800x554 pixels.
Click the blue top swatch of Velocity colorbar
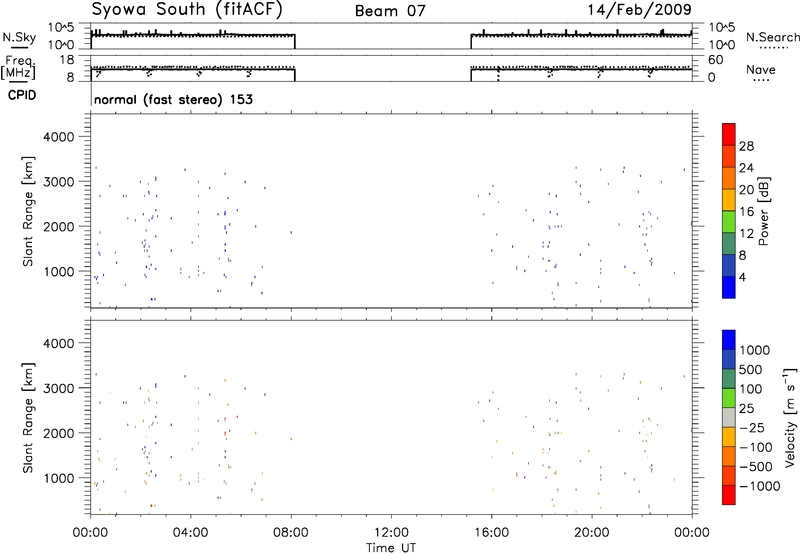pyautogui.click(x=729, y=340)
